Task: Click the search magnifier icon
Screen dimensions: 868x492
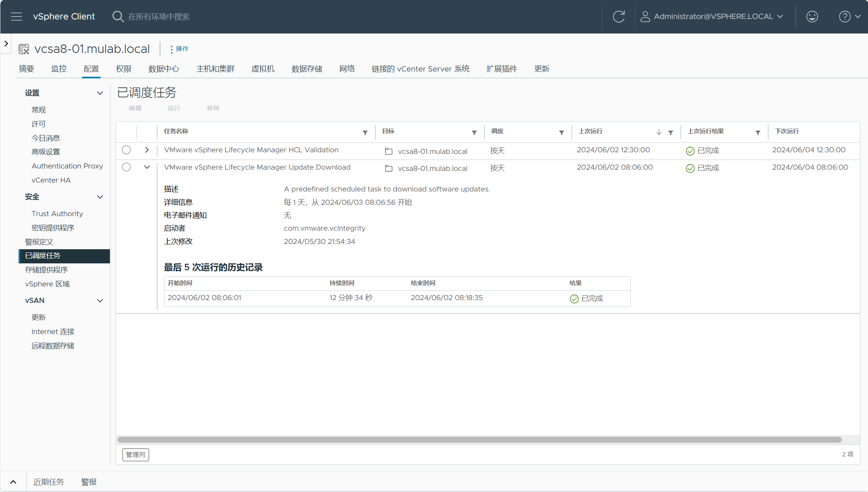Action: (x=118, y=17)
